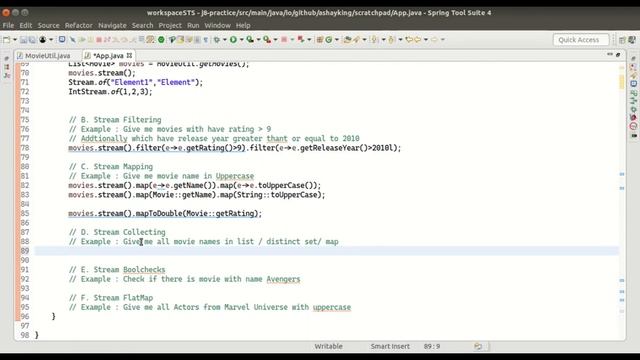Click the underlined word Boolchecks
Image resolution: width=640 pixels, height=360 pixels.
coord(144,270)
